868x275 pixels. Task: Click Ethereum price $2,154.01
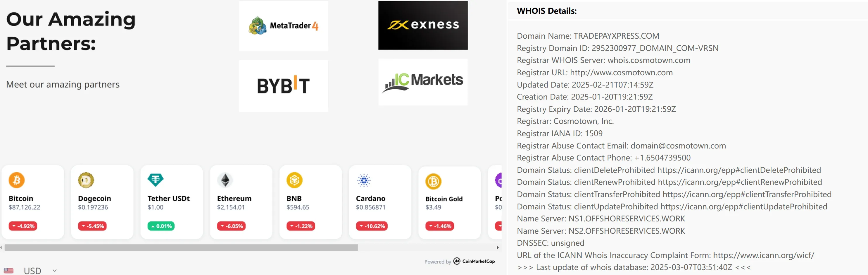click(x=231, y=207)
